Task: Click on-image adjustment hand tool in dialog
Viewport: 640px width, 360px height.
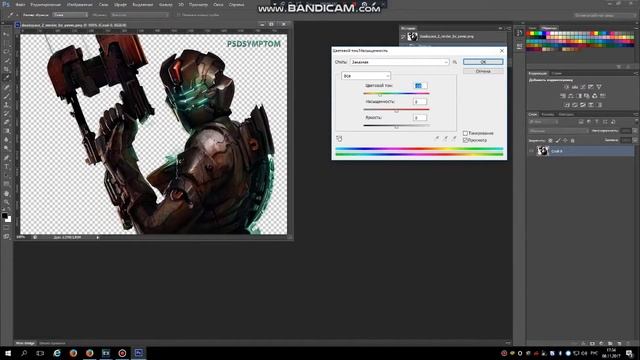Action: click(x=339, y=139)
